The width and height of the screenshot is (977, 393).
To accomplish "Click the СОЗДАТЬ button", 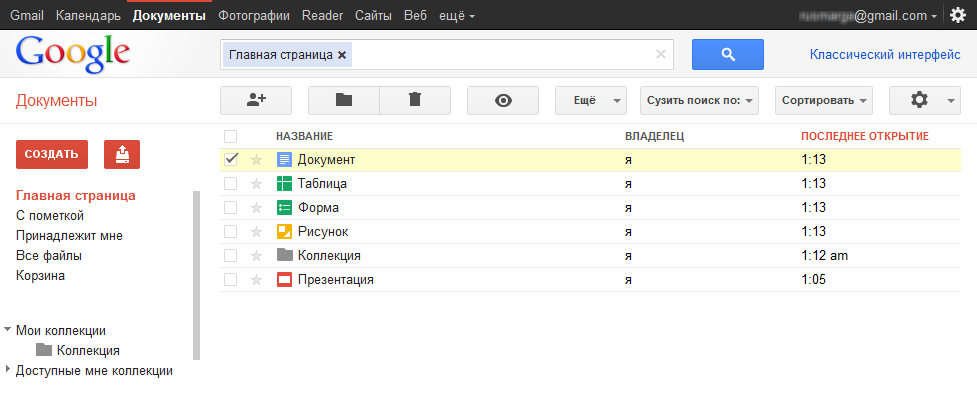I will pos(52,154).
